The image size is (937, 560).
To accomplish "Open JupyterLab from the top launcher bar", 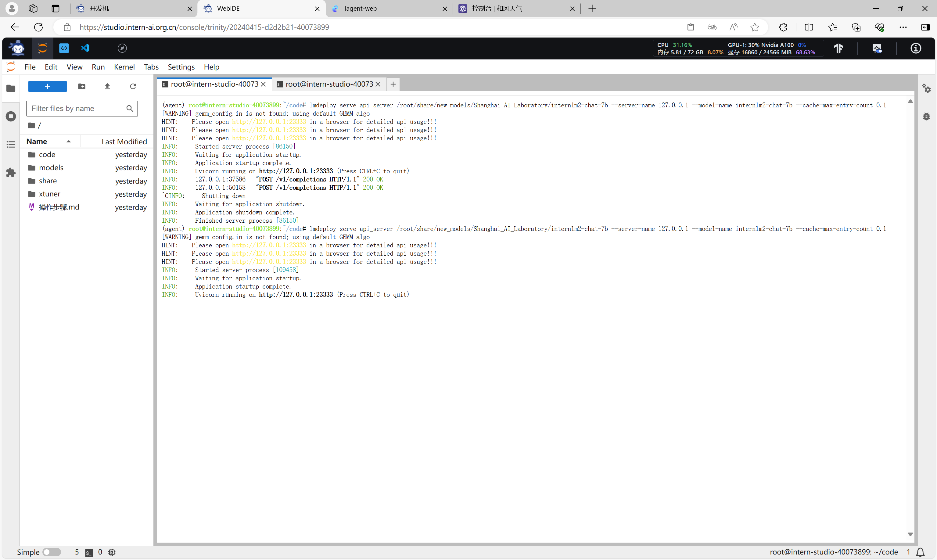I will click(x=42, y=48).
